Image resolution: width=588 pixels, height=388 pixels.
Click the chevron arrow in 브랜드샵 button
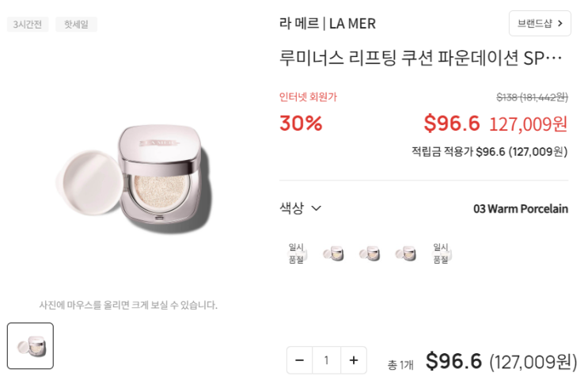pyautogui.click(x=560, y=24)
